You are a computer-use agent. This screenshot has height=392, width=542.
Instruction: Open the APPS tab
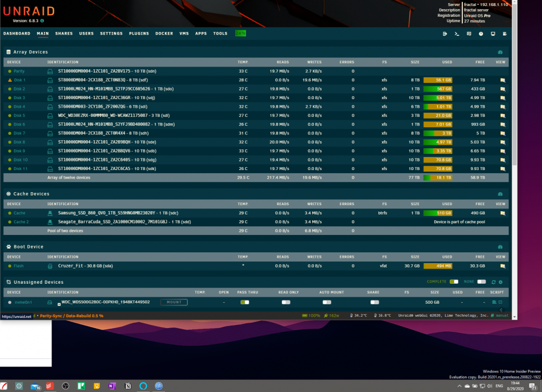coord(201,34)
